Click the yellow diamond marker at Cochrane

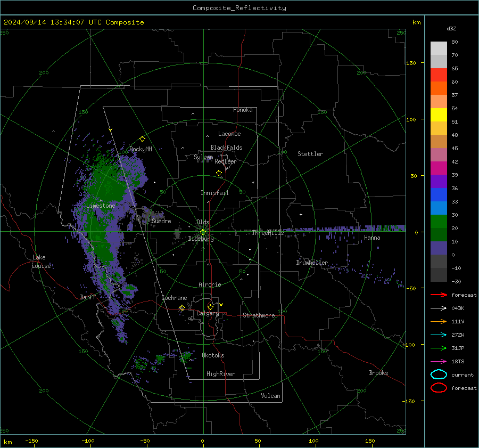182,307
